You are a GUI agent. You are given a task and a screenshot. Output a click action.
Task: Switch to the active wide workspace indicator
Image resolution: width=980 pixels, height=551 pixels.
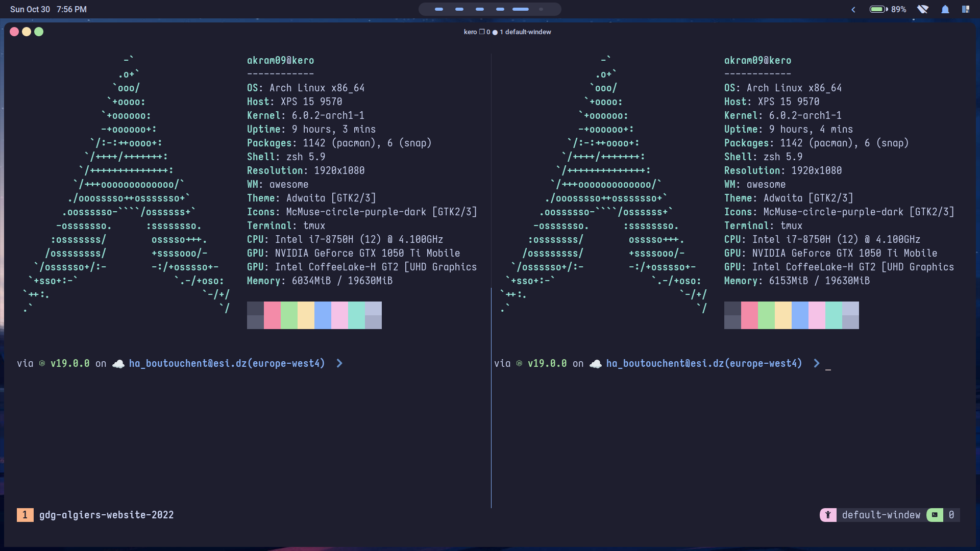521,9
